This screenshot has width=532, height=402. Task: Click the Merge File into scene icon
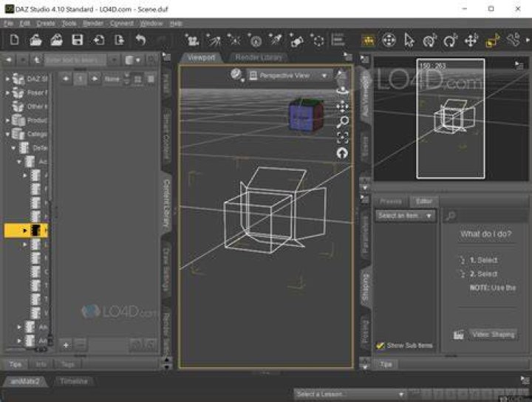coord(56,40)
